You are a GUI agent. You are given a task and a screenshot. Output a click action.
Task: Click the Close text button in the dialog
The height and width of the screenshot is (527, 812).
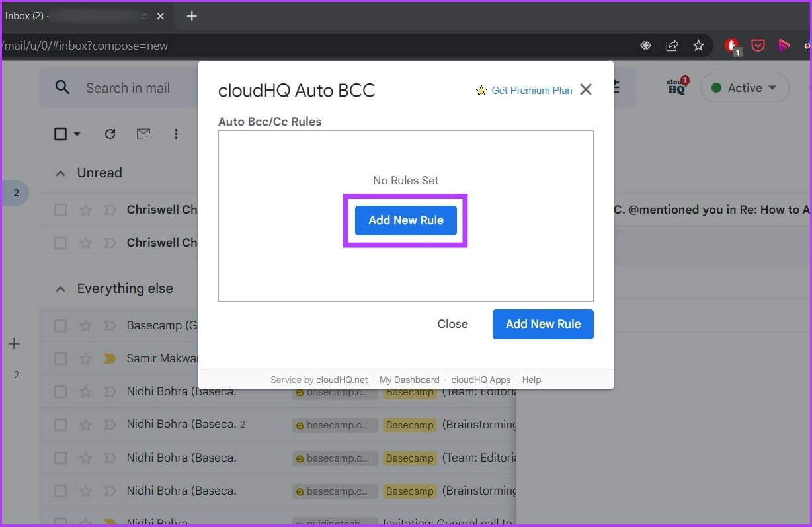pyautogui.click(x=452, y=324)
